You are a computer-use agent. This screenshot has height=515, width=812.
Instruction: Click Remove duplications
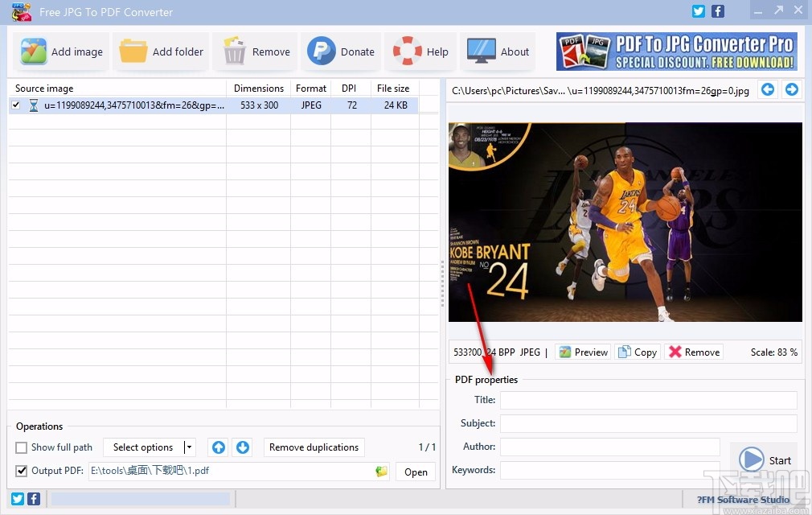click(x=314, y=447)
